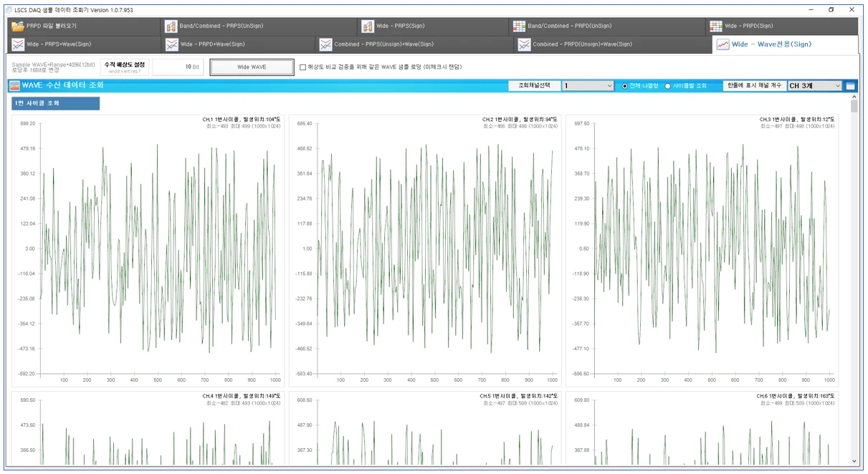This screenshot has width=868, height=474.
Task: Click the title 'CH.4 1번사이클, 발생위치:149°도'
Action: 242,396
